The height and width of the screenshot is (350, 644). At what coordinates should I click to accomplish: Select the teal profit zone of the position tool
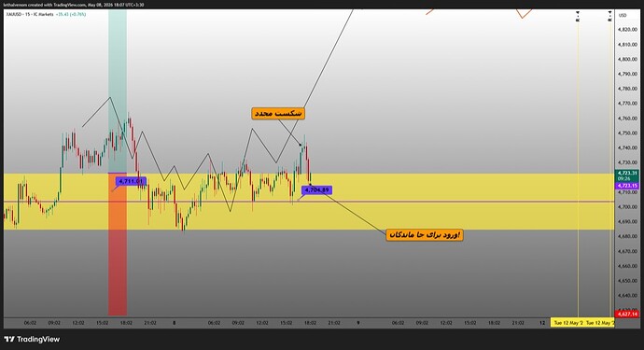[x=118, y=91]
